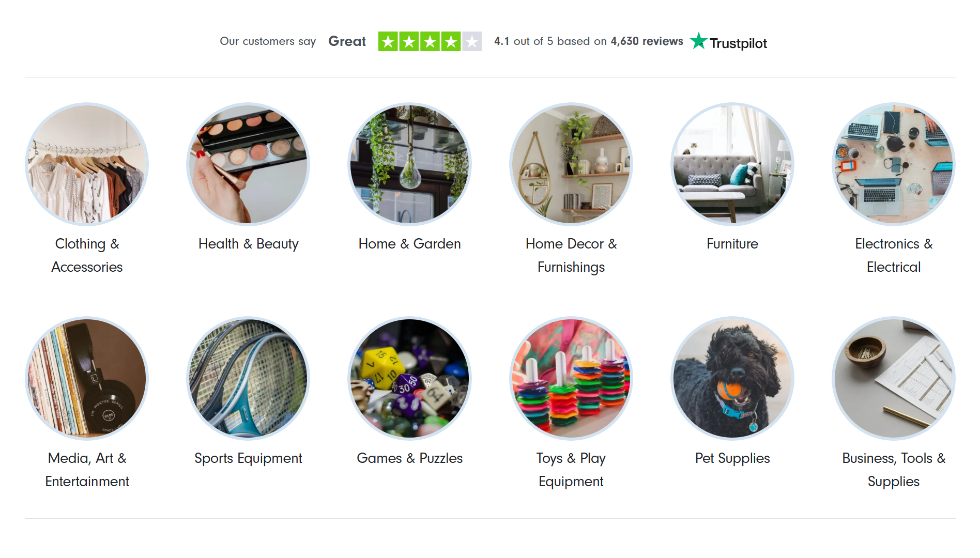Select the Electronics & Electrical laptops image
The height and width of the screenshot is (558, 980).
[x=894, y=164]
